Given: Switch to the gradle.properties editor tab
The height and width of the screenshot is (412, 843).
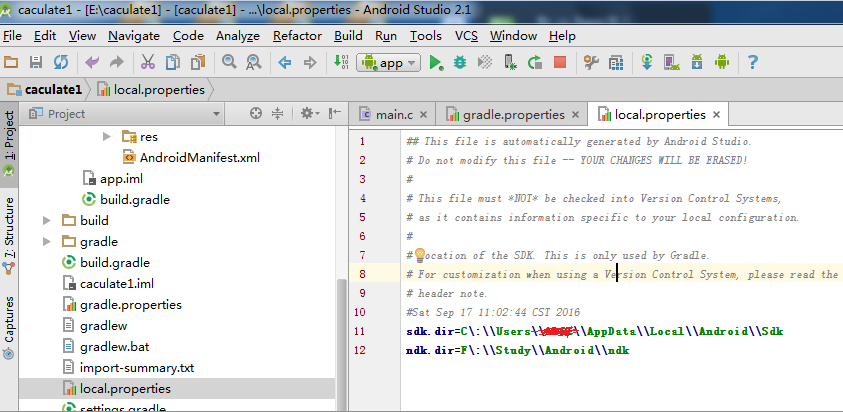Looking at the screenshot, I should click(513, 115).
